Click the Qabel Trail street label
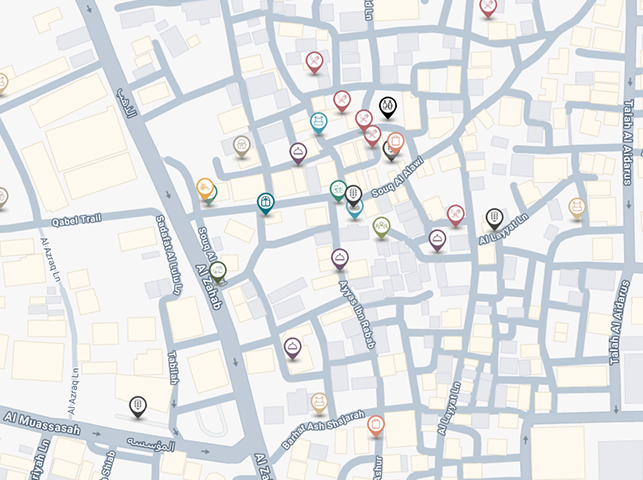This screenshot has height=480, width=643. pos(76,220)
